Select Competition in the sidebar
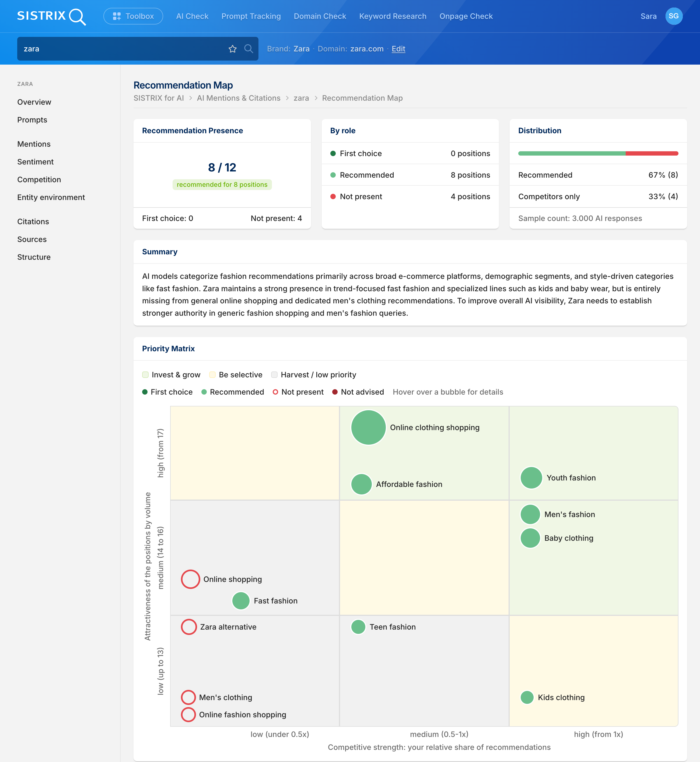Image resolution: width=700 pixels, height=762 pixels. pos(39,180)
